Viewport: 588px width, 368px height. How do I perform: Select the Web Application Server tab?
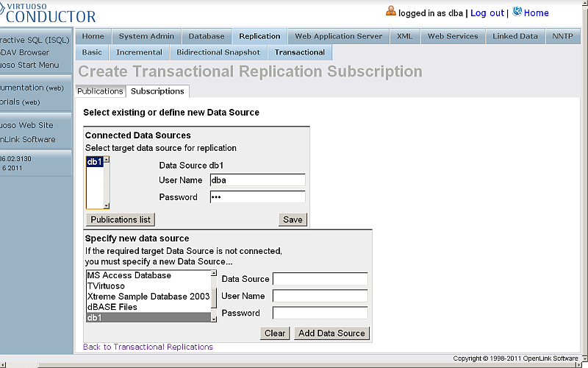click(338, 36)
